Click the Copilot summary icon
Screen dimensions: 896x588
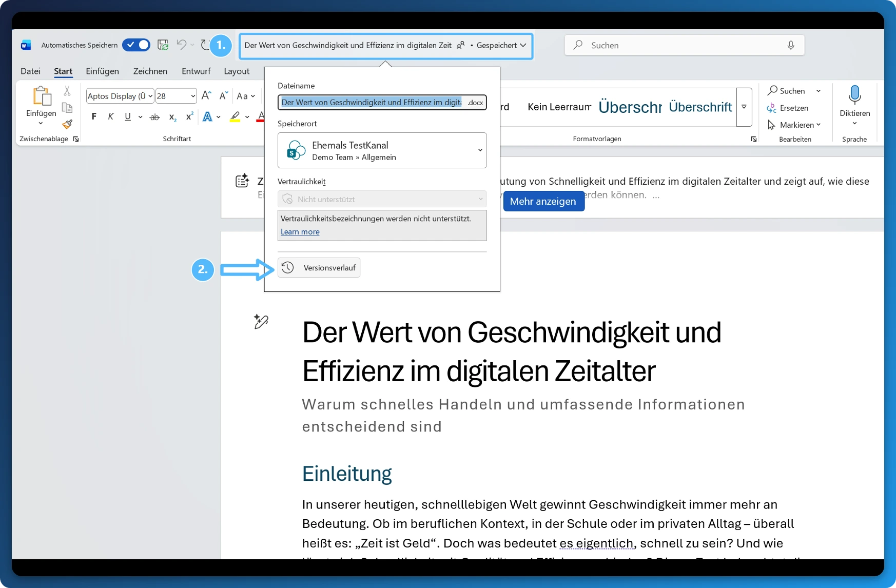coord(242,181)
